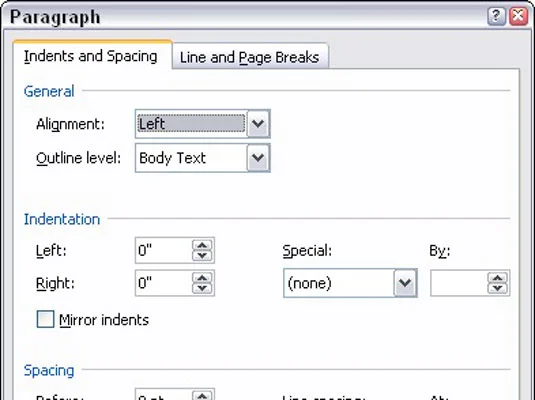Screen dimensions: 535x400
Task: Increase Left indentation with up arrow
Action: pyautogui.click(x=202, y=245)
